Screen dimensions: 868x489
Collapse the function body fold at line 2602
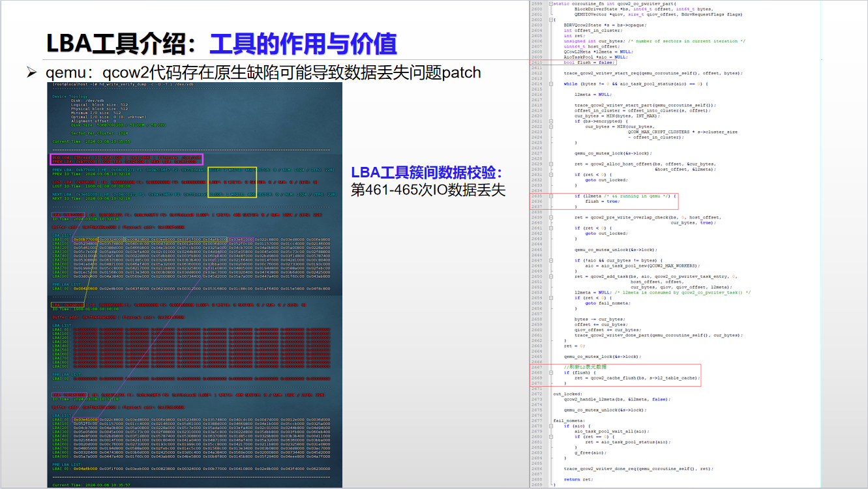coord(551,20)
